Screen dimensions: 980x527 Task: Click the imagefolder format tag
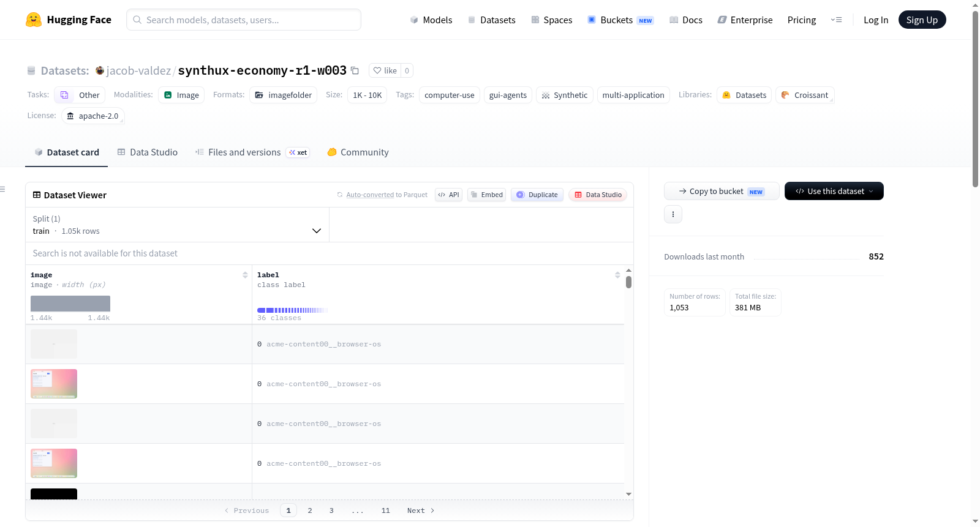(283, 95)
